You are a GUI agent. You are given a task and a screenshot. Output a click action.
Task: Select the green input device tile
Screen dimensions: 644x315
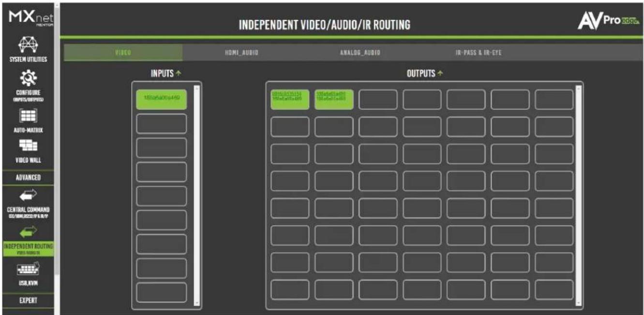(x=161, y=99)
